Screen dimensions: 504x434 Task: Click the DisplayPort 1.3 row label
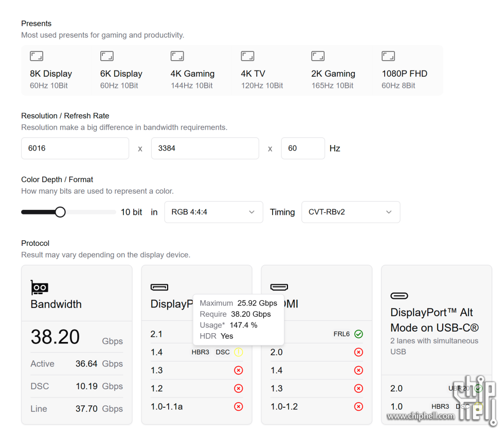[x=156, y=370]
